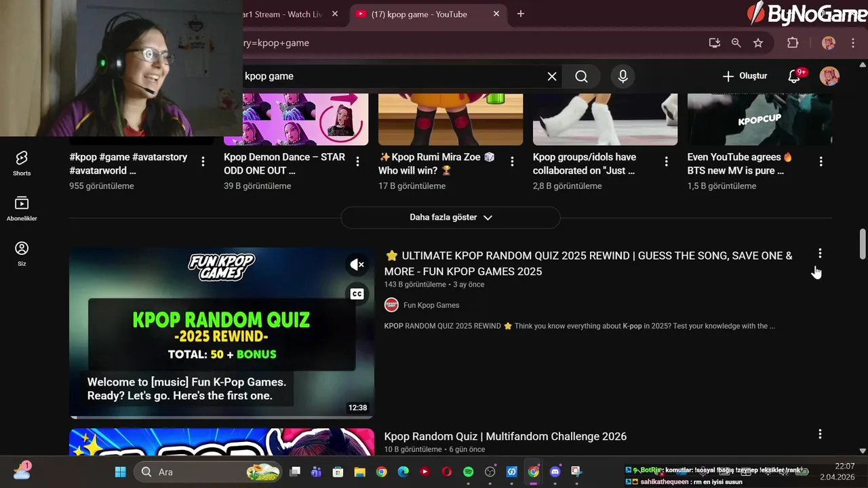Close the kpop game - YouTube tab
This screenshot has height=488, width=868.
click(496, 14)
